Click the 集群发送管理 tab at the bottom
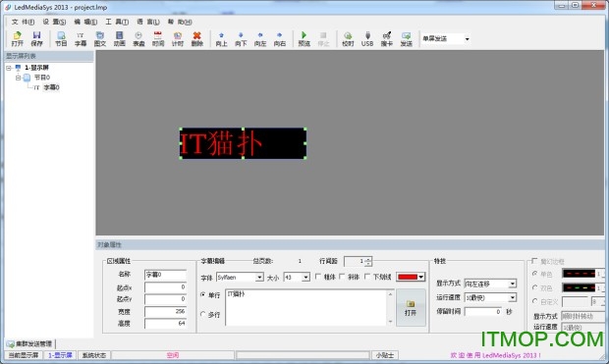 29,343
